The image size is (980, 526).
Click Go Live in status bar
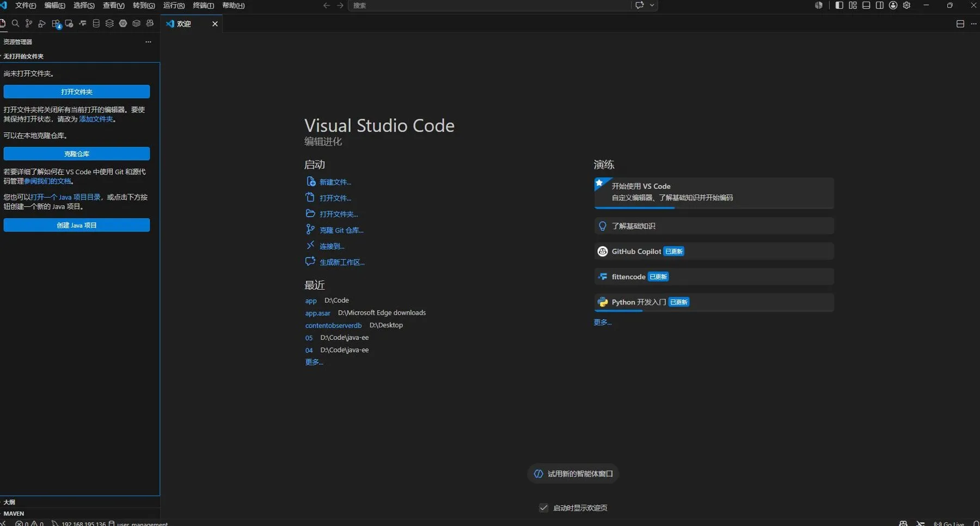pyautogui.click(x=949, y=523)
